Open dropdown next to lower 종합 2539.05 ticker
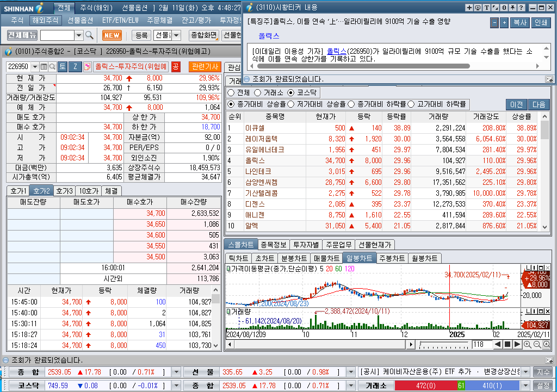557x392 pixels. [x=351, y=385]
